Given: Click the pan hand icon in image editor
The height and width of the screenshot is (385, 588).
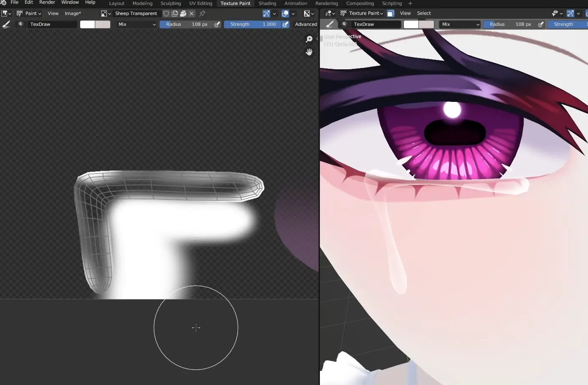Looking at the screenshot, I should [x=309, y=52].
